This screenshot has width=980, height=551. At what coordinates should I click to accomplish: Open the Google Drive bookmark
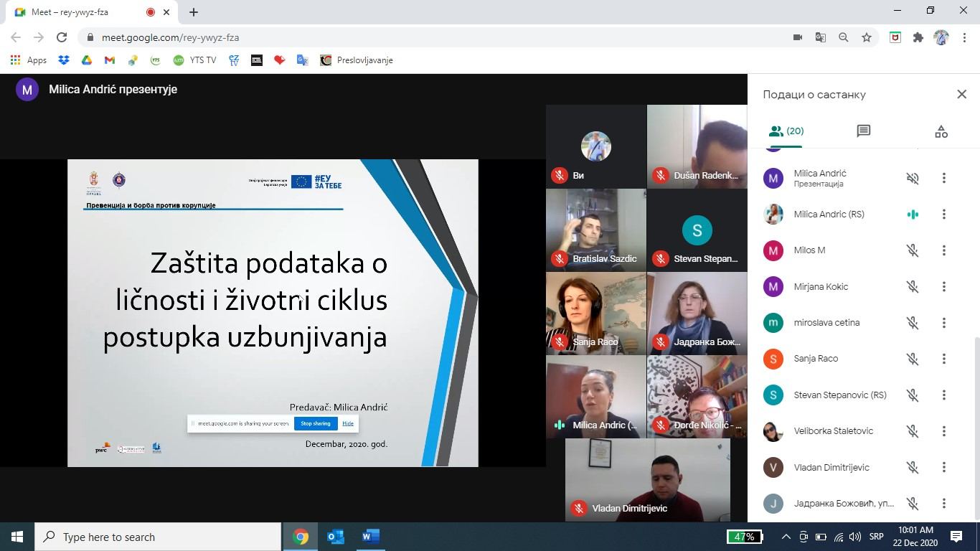[x=87, y=60]
